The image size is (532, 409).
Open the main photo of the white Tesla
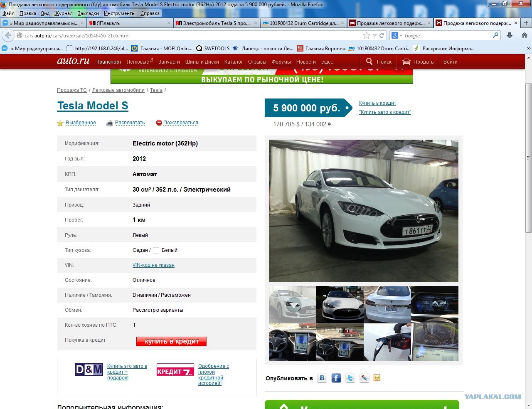click(364, 211)
